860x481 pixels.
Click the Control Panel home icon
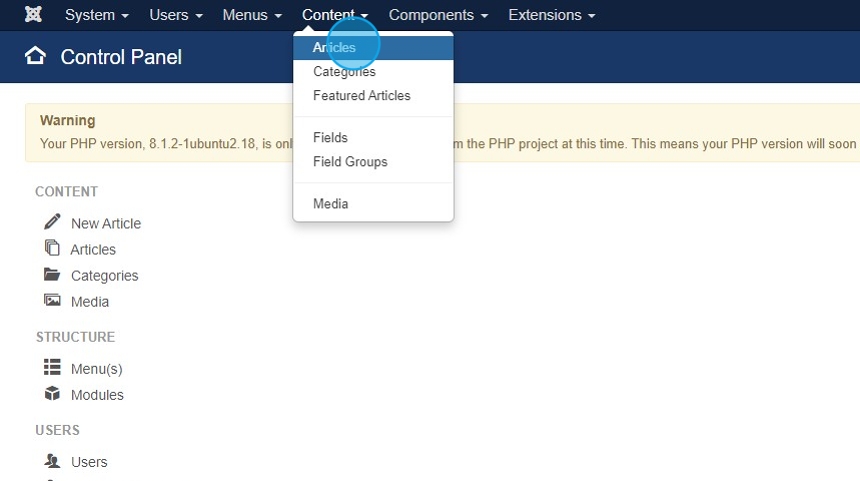coord(35,56)
